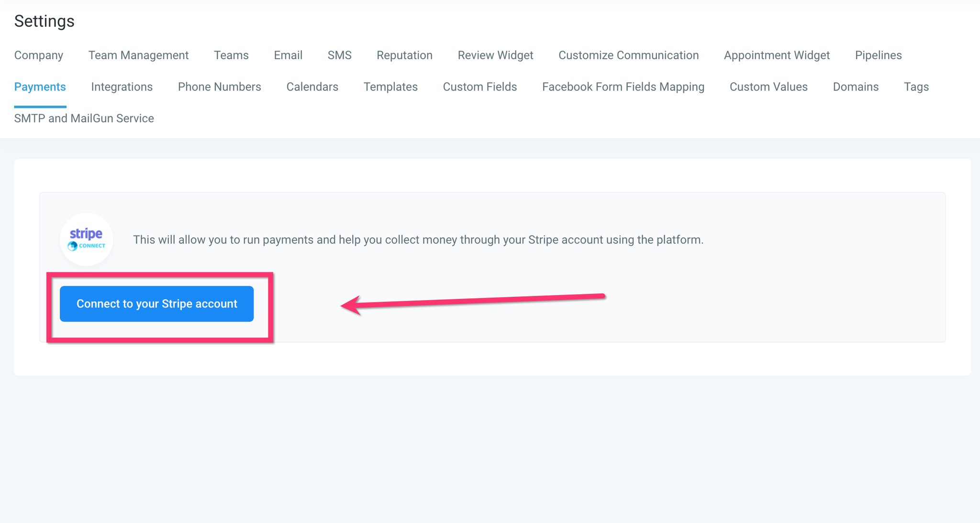980x523 pixels.
Task: Click the Stripe Connect logo icon
Action: 86,239
